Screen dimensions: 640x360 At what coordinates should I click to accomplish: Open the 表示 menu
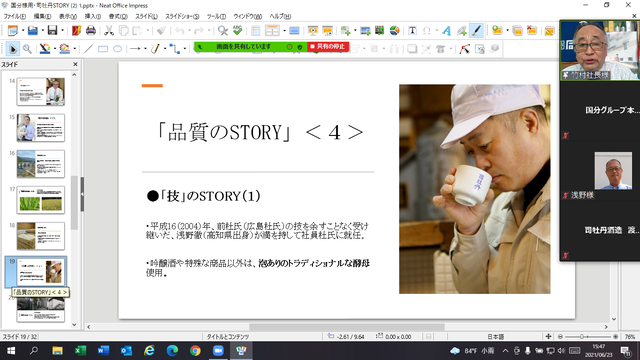[68, 16]
